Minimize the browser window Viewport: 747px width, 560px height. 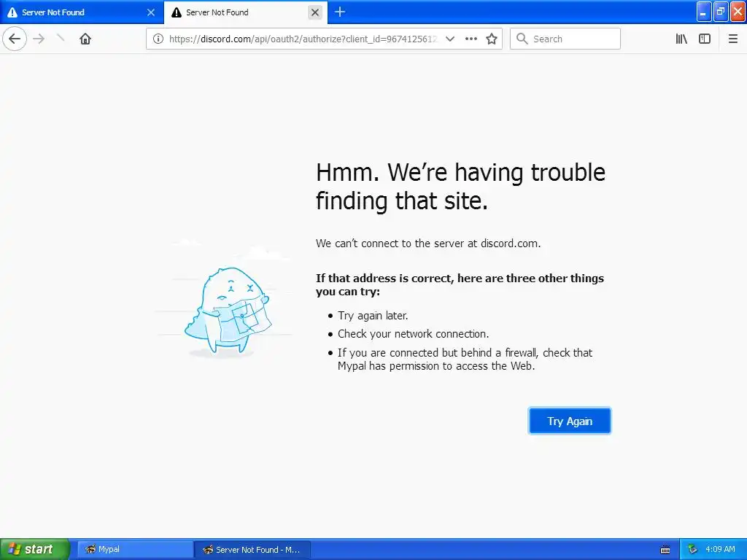[x=704, y=12]
